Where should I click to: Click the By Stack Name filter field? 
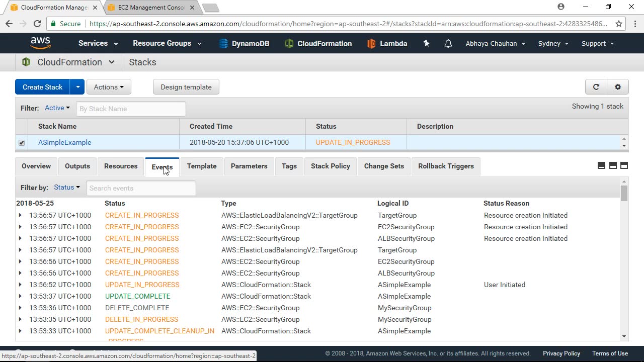[x=131, y=109]
